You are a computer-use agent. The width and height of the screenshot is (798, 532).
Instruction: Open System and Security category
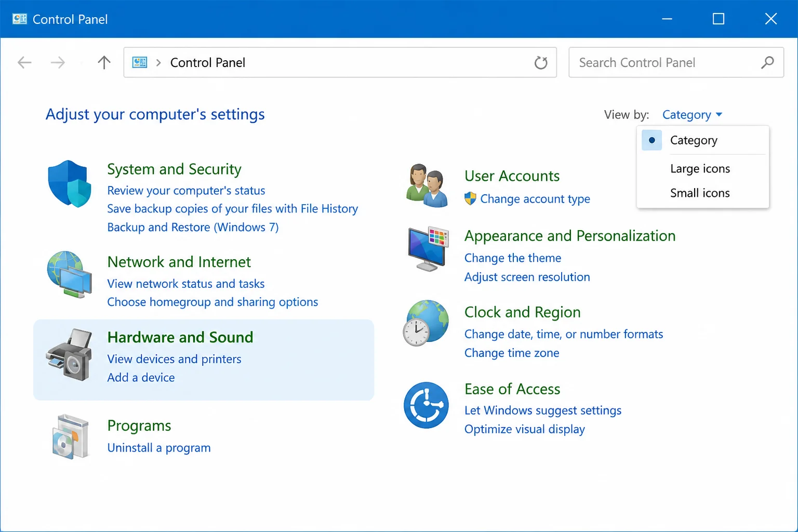click(174, 169)
